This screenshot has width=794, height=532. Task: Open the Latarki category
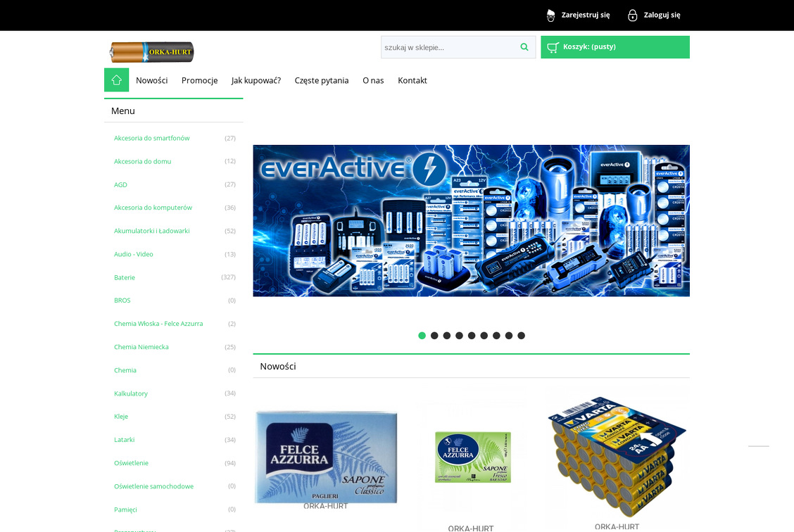coord(124,440)
